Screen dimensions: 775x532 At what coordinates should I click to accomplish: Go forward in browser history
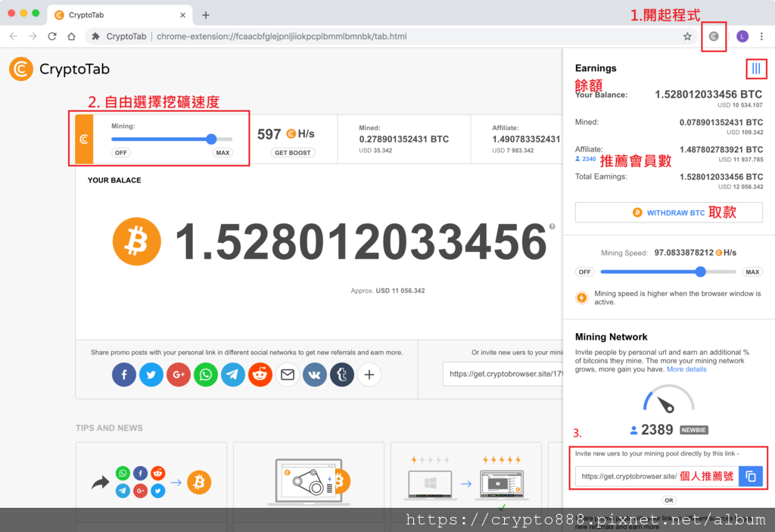(33, 36)
